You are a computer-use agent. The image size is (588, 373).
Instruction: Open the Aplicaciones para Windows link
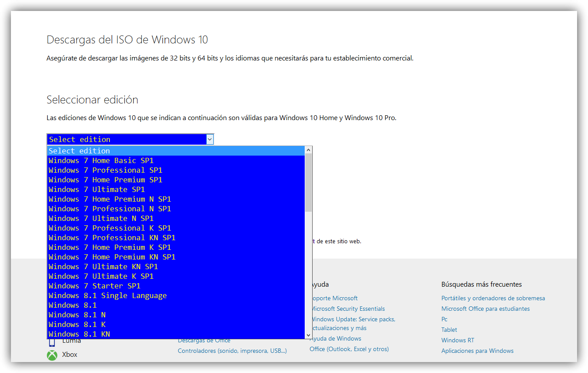[x=478, y=351]
